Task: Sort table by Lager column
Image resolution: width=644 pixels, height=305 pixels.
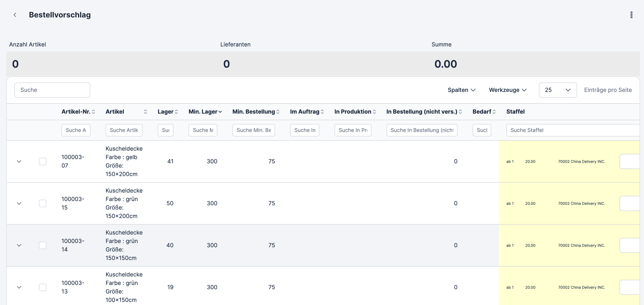Action: tap(176, 112)
